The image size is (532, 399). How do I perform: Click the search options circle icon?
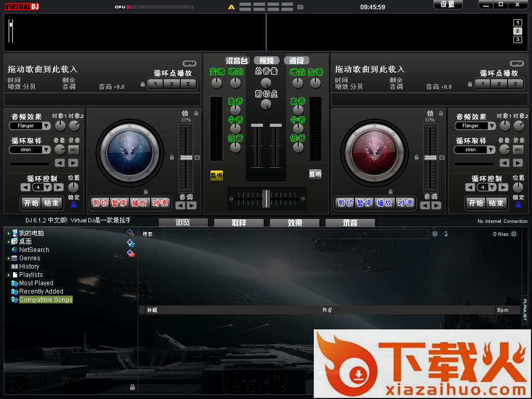click(x=435, y=234)
